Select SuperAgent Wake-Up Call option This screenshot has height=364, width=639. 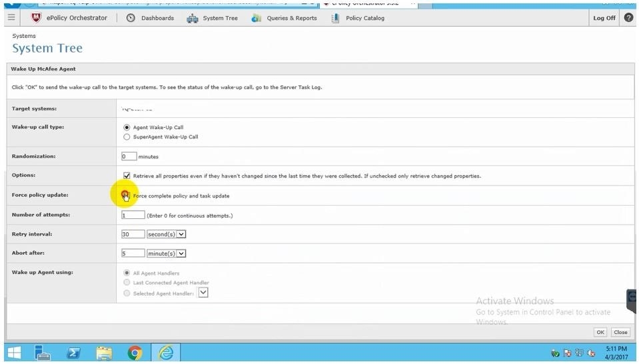pyautogui.click(x=127, y=136)
